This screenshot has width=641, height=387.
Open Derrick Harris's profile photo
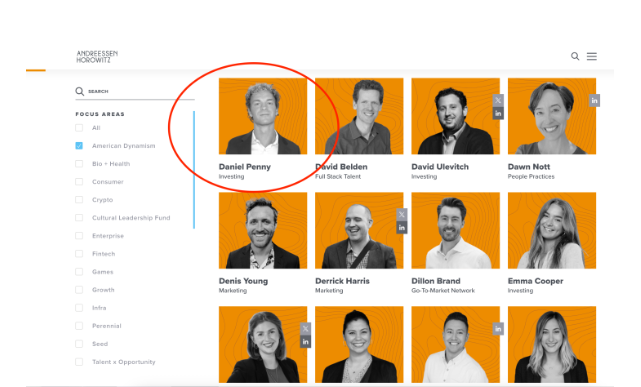[x=359, y=230]
